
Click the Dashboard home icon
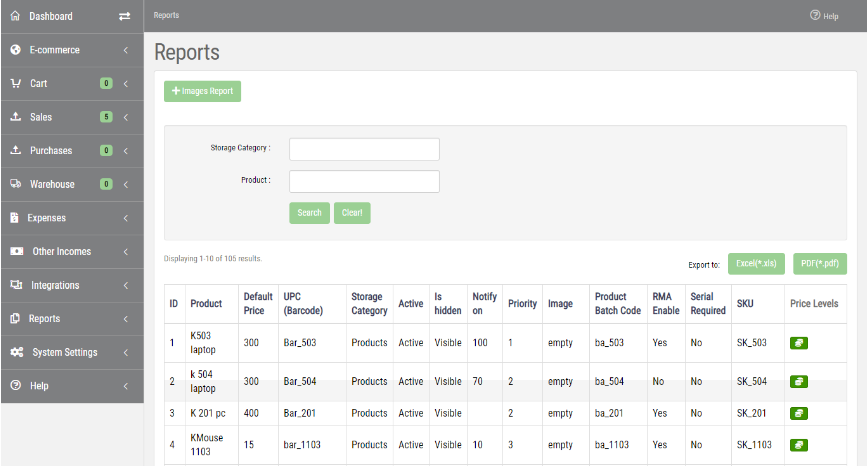(x=15, y=16)
